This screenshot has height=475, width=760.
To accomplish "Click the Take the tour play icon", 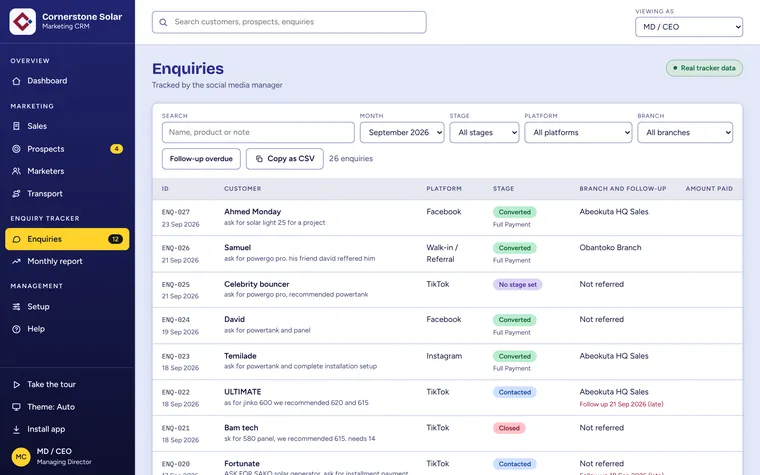I will tap(16, 384).
